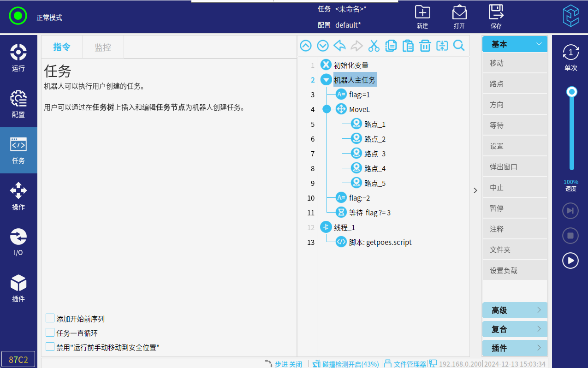Collapse the MoveL node in task tree
Viewport: 588px width, 368px height.
(x=327, y=109)
